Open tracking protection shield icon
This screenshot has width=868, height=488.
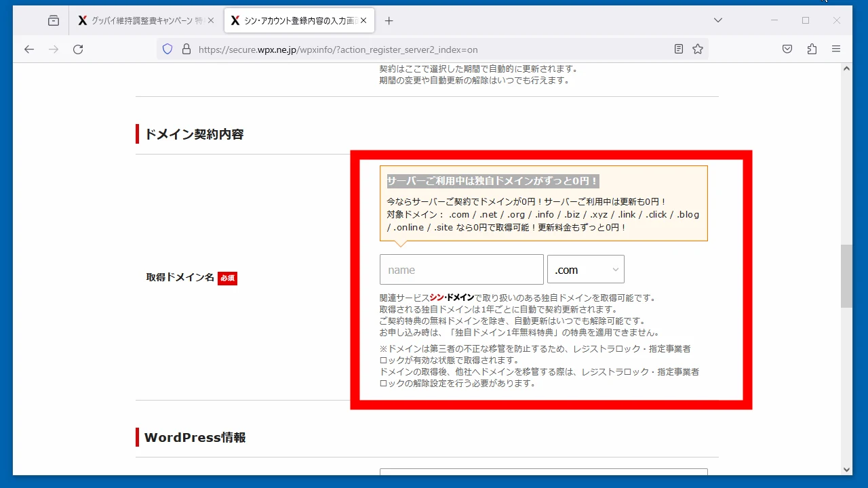point(167,49)
